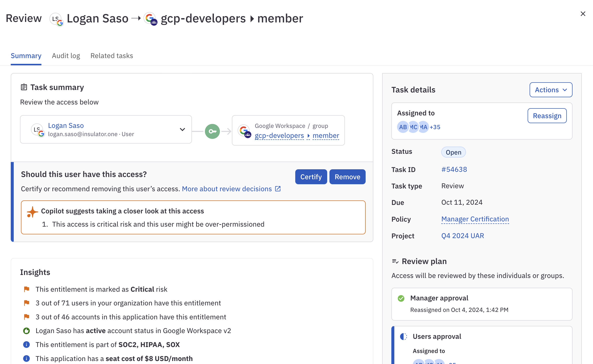Image resolution: width=593 pixels, height=364 pixels.
Task: Click the Task ID #54638 link
Action: (x=454, y=169)
